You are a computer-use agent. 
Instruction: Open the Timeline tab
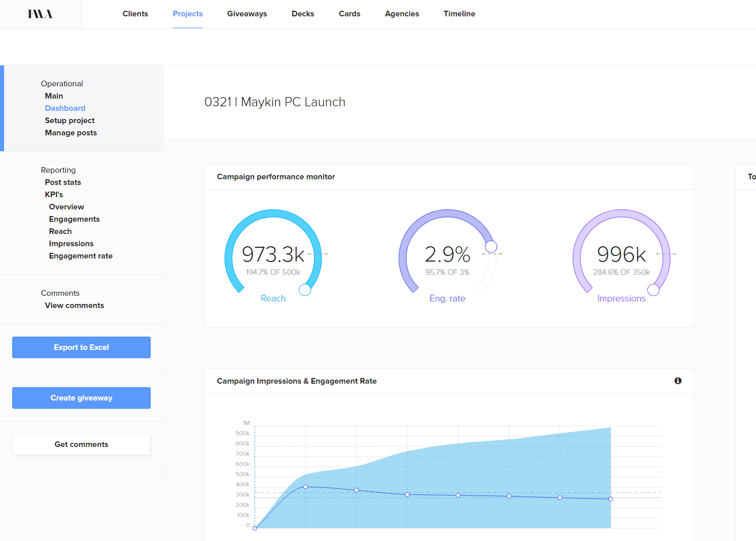459,14
